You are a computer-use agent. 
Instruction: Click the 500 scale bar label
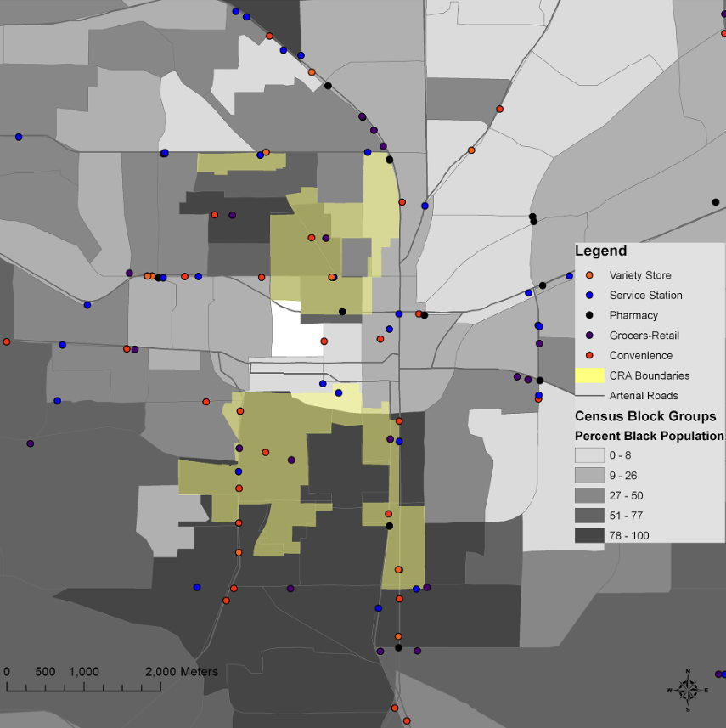45,672
